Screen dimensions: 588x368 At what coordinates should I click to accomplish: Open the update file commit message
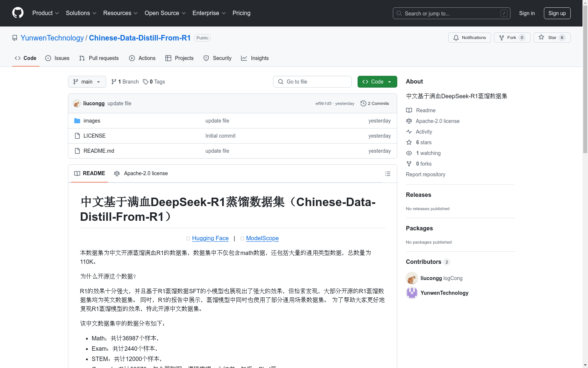[119, 103]
